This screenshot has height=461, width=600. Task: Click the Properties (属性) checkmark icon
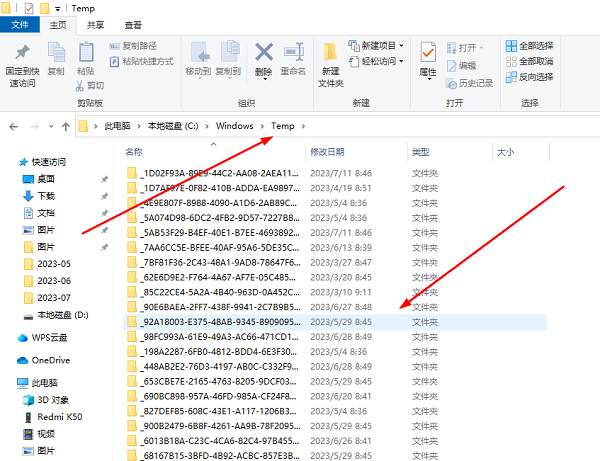coord(428,52)
